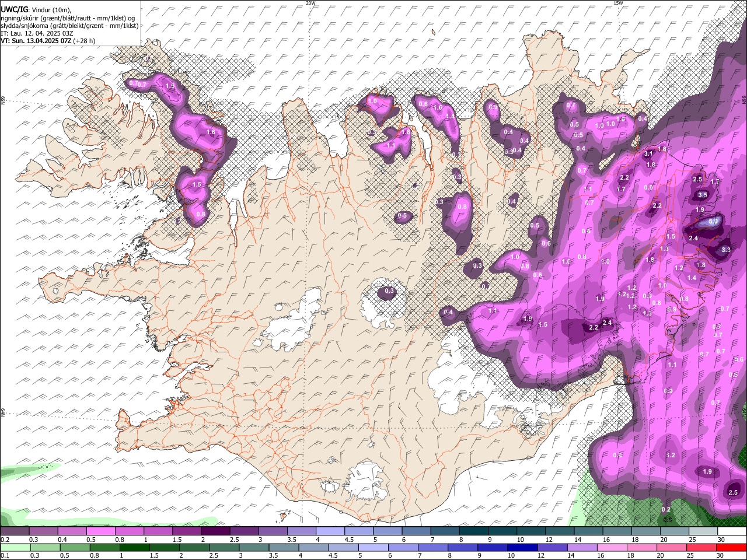Pick the bright pink snow swatch for 0.5 to 0.8
The image size is (747, 560).
(x=102, y=531)
